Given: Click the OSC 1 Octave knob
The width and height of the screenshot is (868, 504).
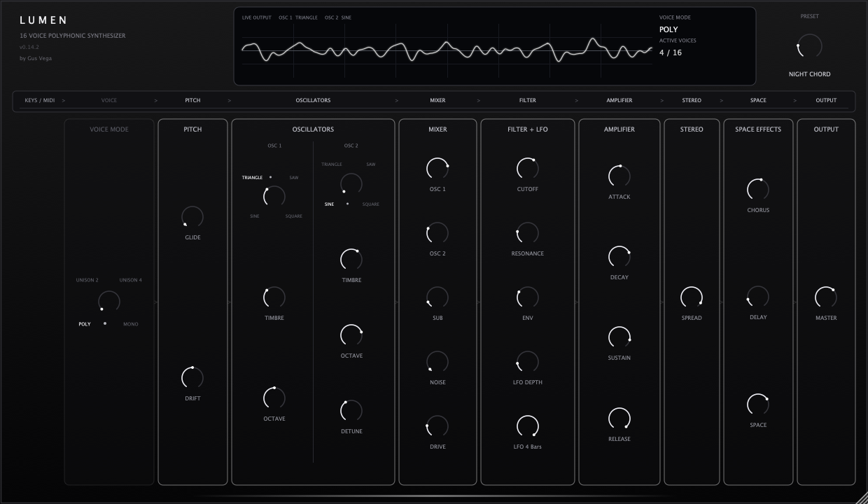Looking at the screenshot, I should pos(274,398).
